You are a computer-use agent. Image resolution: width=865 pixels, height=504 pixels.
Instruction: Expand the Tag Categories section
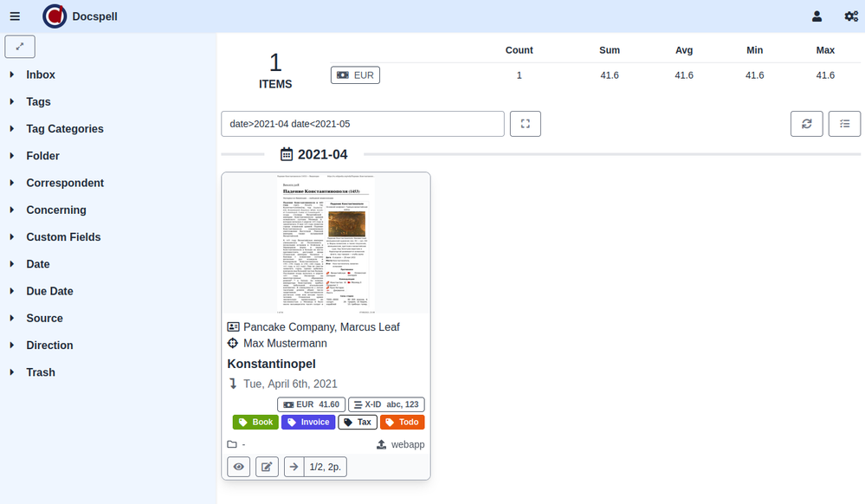(x=65, y=129)
